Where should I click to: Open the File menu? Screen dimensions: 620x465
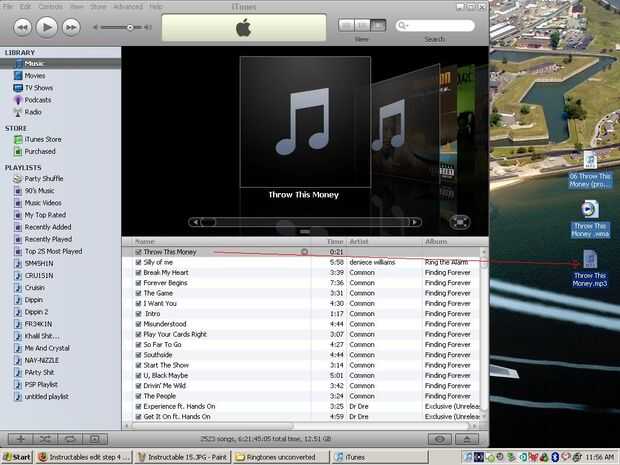(x=8, y=6)
